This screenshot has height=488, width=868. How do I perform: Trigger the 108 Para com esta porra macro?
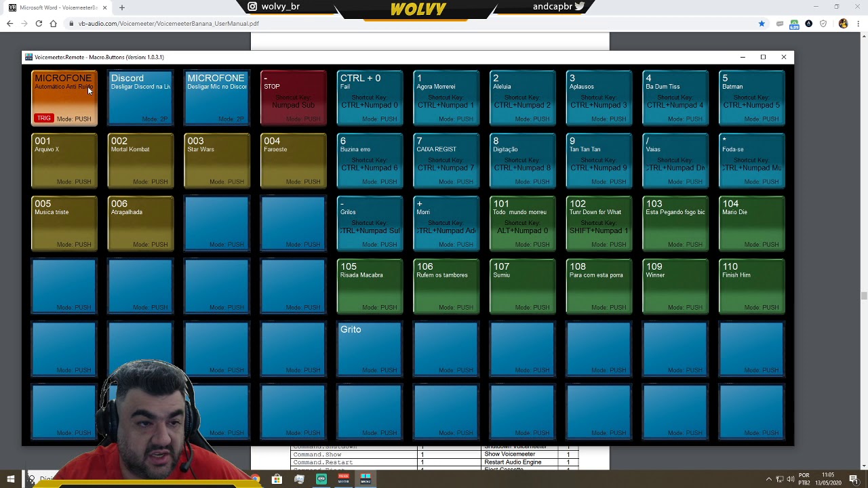[599, 286]
